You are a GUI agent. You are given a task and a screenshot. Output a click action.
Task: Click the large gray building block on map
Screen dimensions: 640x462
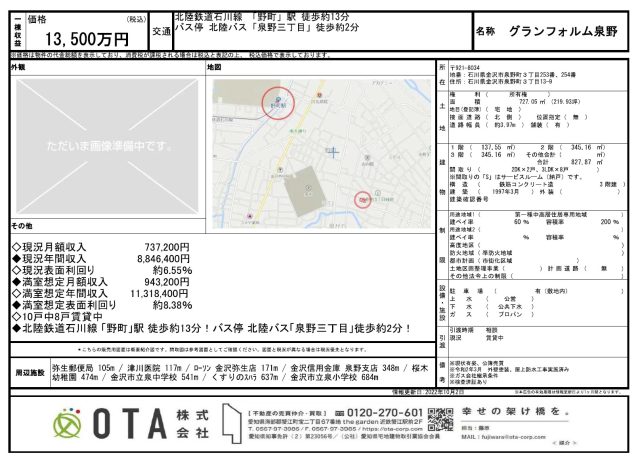(305, 191)
